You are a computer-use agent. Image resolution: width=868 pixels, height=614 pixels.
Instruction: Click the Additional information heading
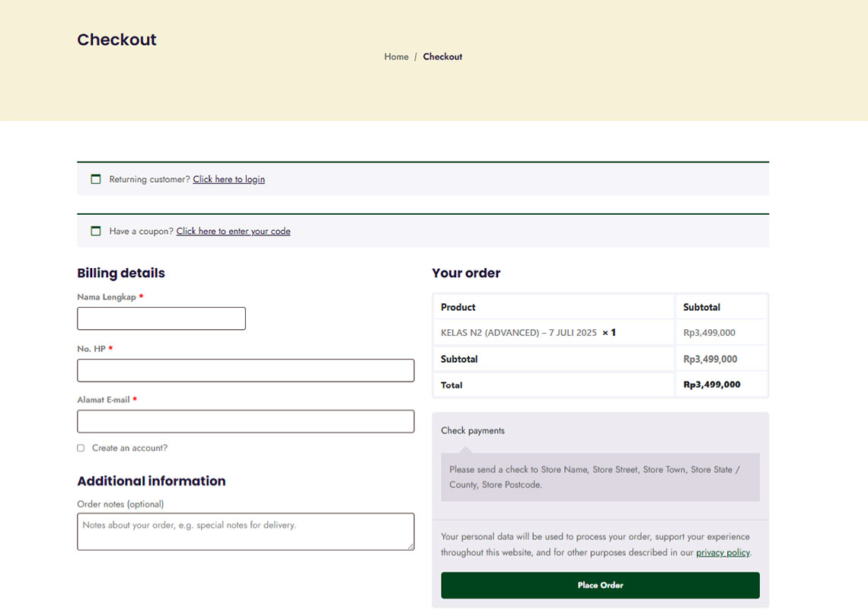[151, 481]
